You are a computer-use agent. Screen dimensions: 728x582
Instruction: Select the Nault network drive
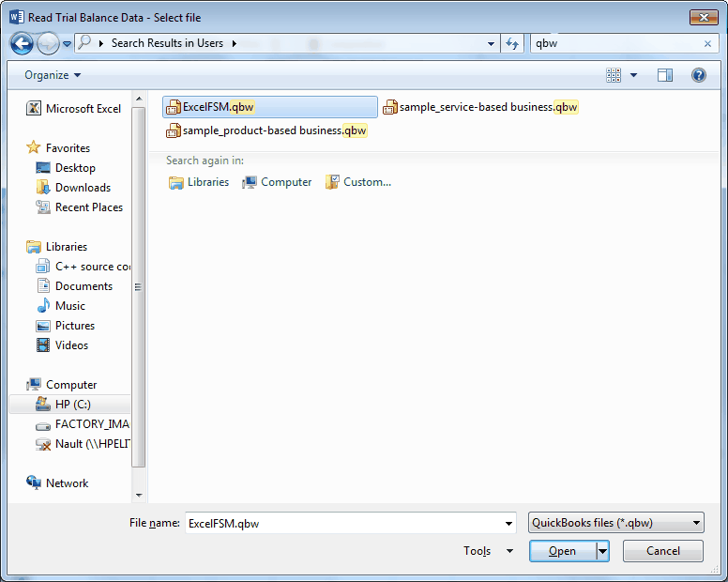(x=83, y=444)
